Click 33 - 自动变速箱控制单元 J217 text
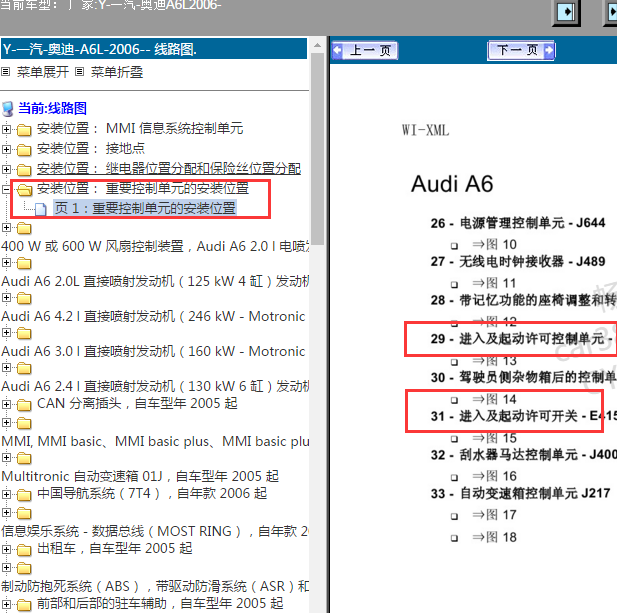Image resolution: width=617 pixels, height=613 pixels. point(521,493)
